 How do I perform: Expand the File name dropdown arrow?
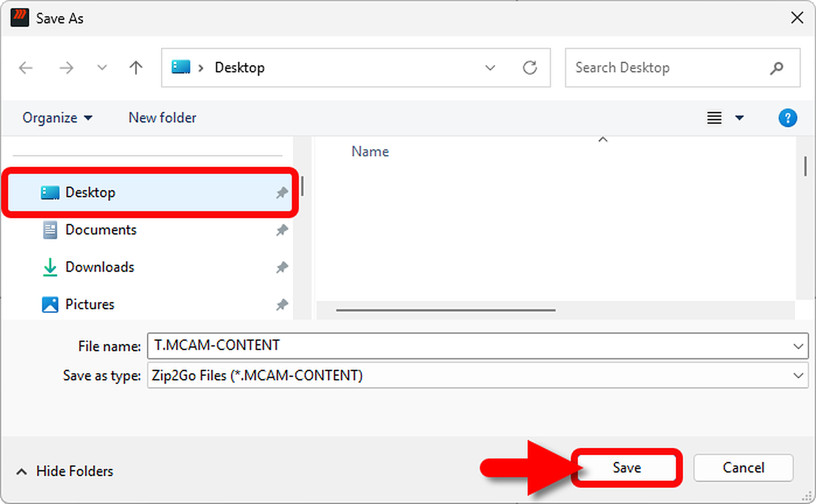[798, 346]
